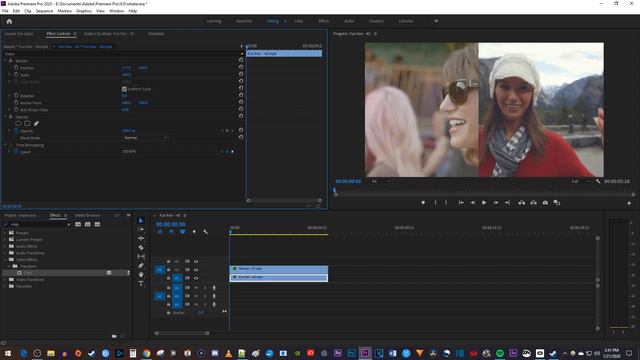Open the Markers menu
Image resolution: width=640 pixels, height=360 pixels.
pos(64,11)
